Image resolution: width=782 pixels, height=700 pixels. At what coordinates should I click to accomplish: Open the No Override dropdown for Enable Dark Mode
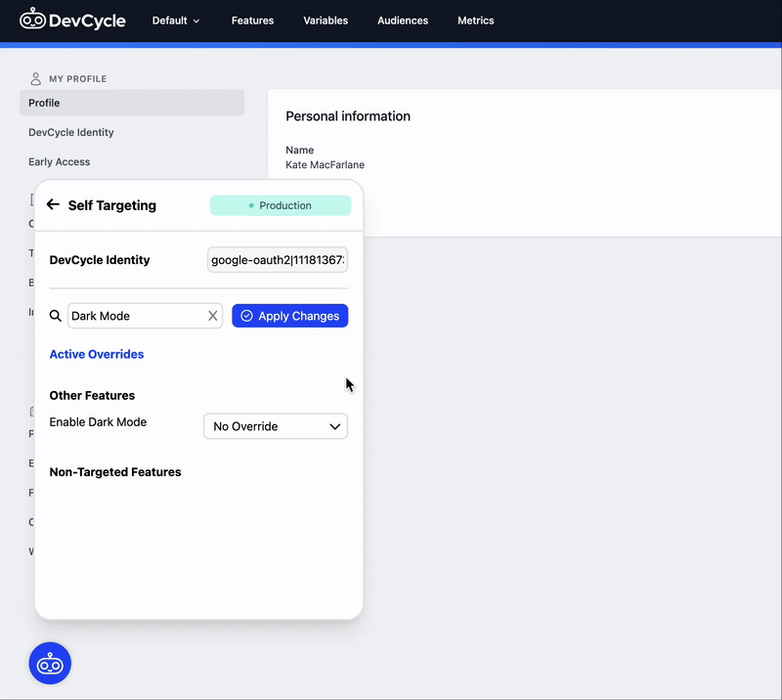click(275, 426)
